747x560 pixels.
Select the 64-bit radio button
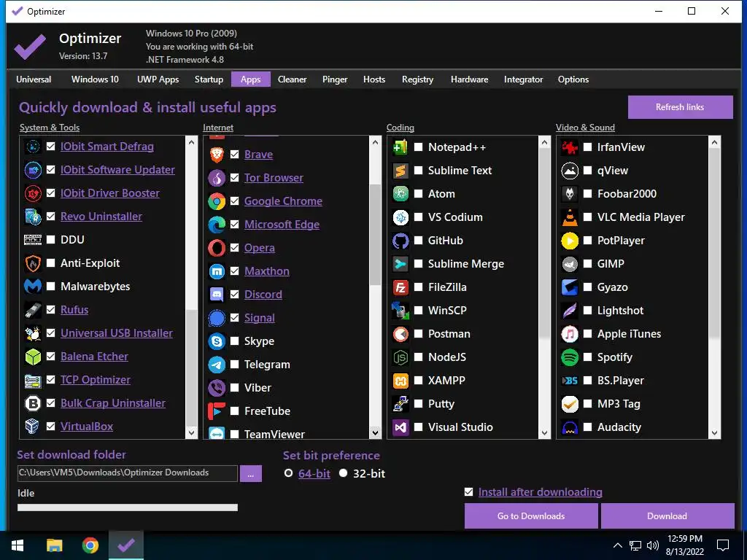click(x=288, y=473)
